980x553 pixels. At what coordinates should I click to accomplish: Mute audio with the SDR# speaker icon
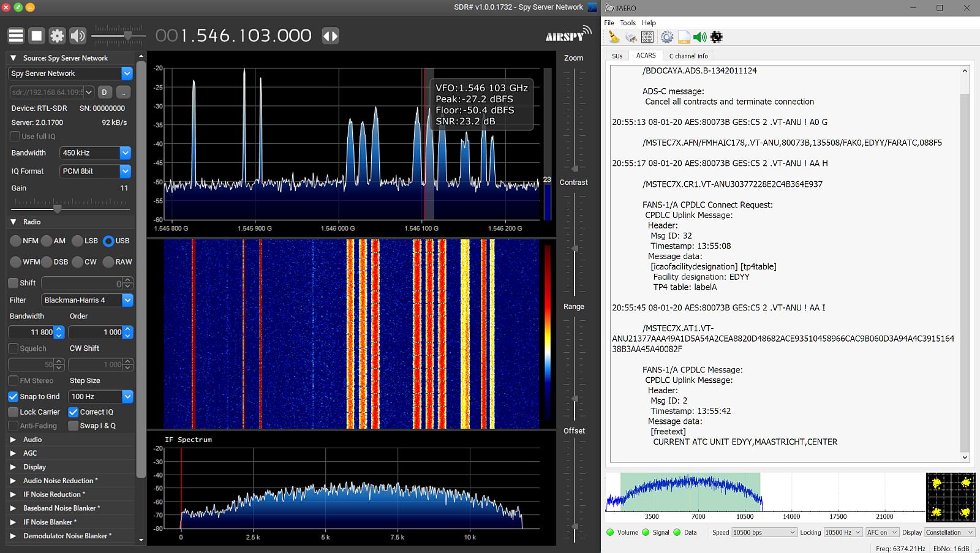[78, 36]
